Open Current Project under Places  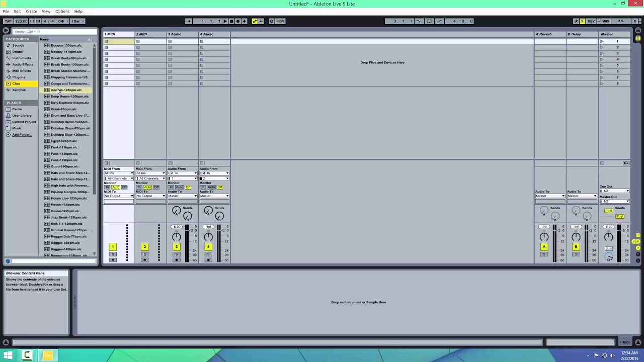pyautogui.click(x=24, y=122)
